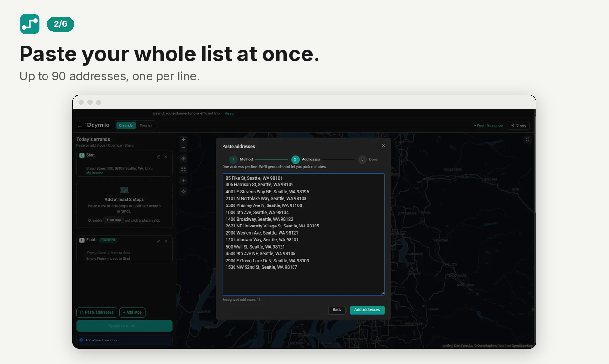This screenshot has width=609, height=364.
Task: Edit the Start stop with pencil icon
Action: (x=158, y=157)
